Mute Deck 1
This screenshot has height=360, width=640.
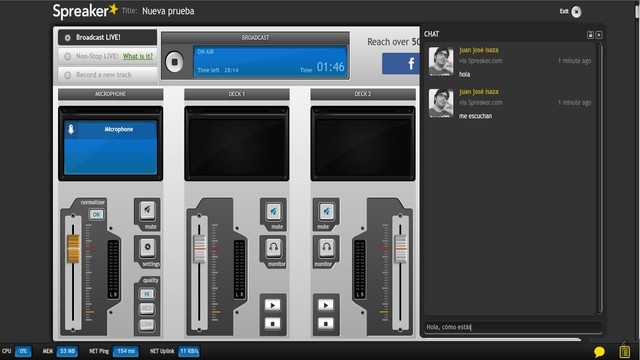tap(273, 211)
